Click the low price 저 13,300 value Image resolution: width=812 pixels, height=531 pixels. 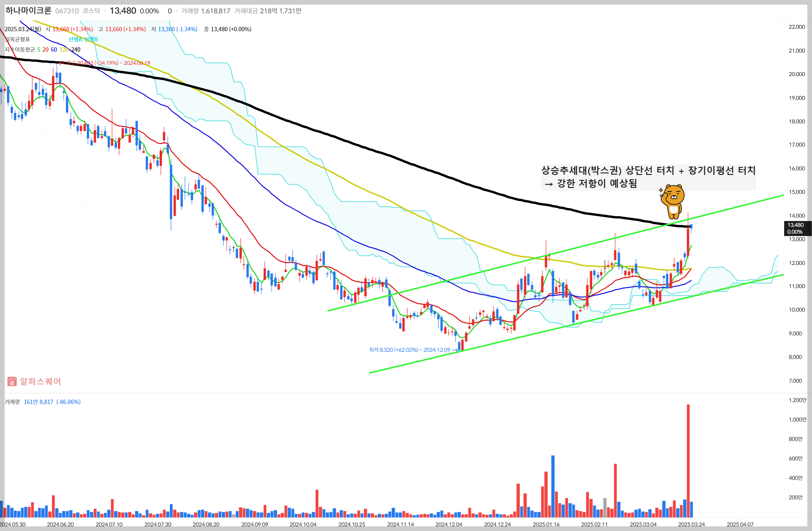[x=174, y=29]
